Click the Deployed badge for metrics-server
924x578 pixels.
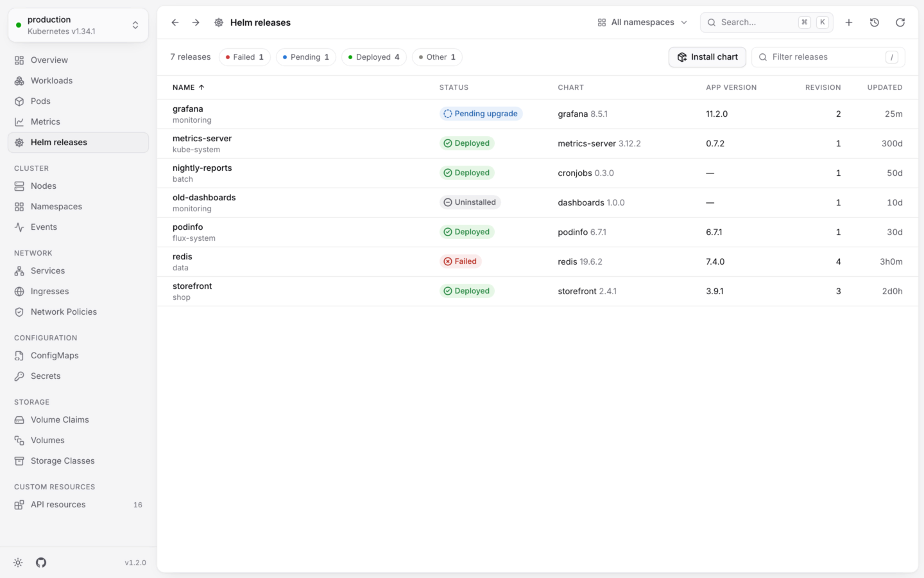(x=466, y=143)
